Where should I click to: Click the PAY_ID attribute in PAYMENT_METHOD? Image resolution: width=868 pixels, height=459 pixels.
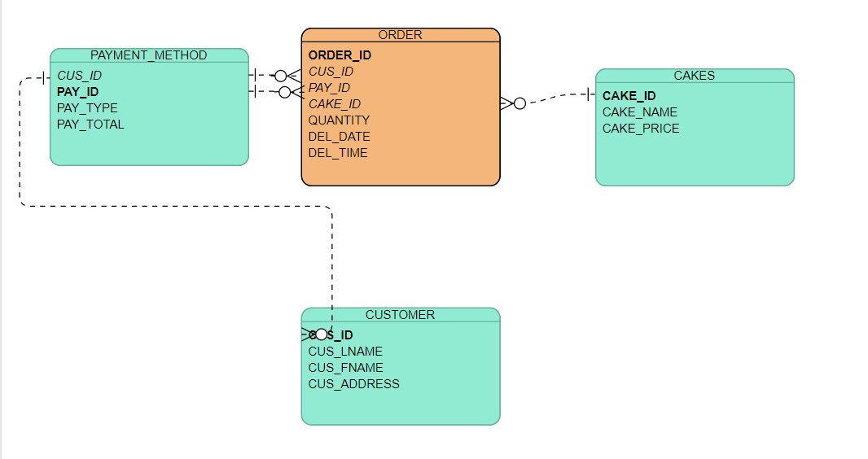(77, 92)
